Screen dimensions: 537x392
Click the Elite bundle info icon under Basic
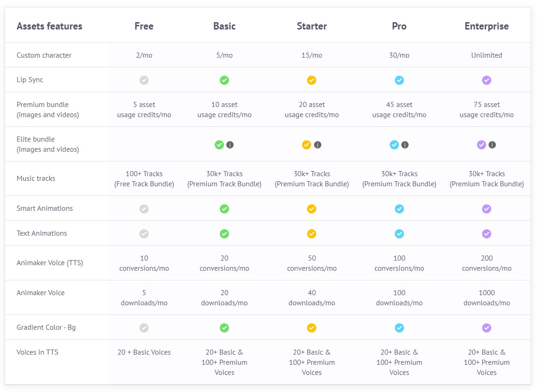click(x=230, y=145)
